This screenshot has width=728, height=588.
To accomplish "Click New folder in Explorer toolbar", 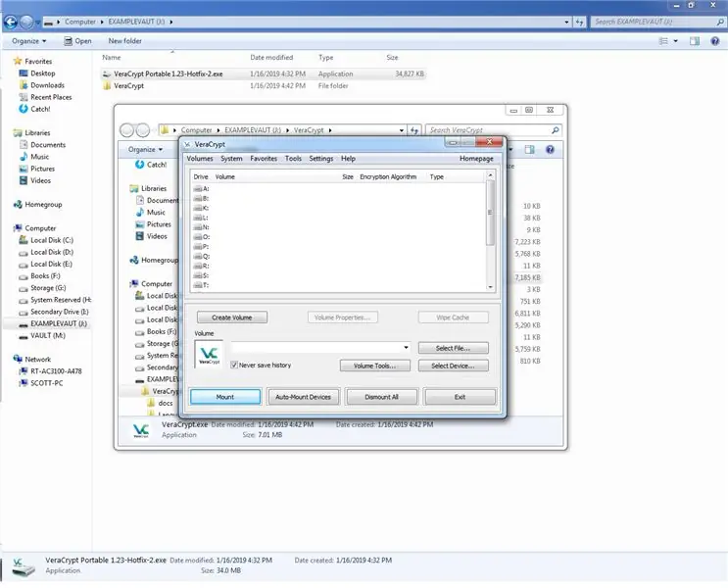I will 124,41.
